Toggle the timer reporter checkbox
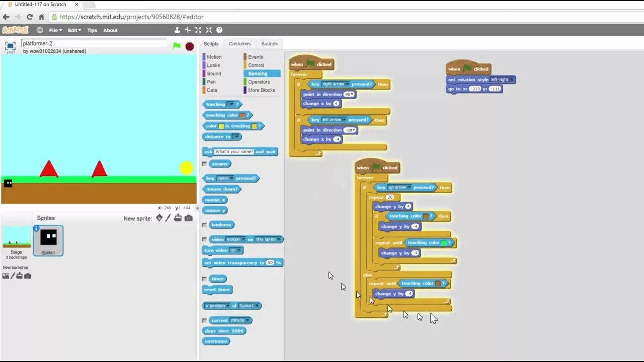The image size is (644, 362). [x=204, y=279]
